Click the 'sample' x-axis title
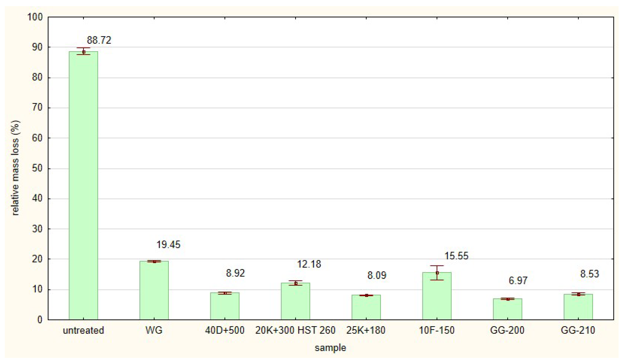This screenshot has height=364, width=624. coord(330,348)
